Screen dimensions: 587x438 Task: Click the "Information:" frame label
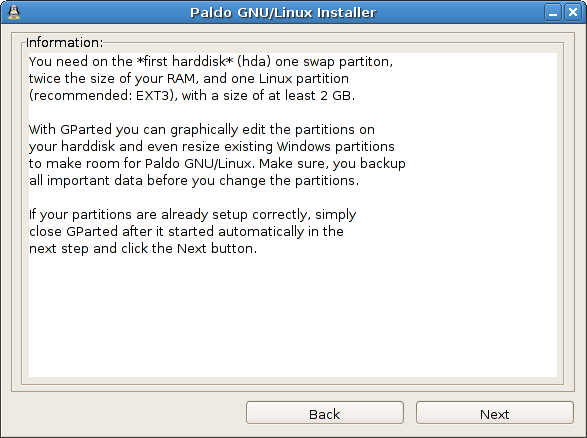coord(64,43)
